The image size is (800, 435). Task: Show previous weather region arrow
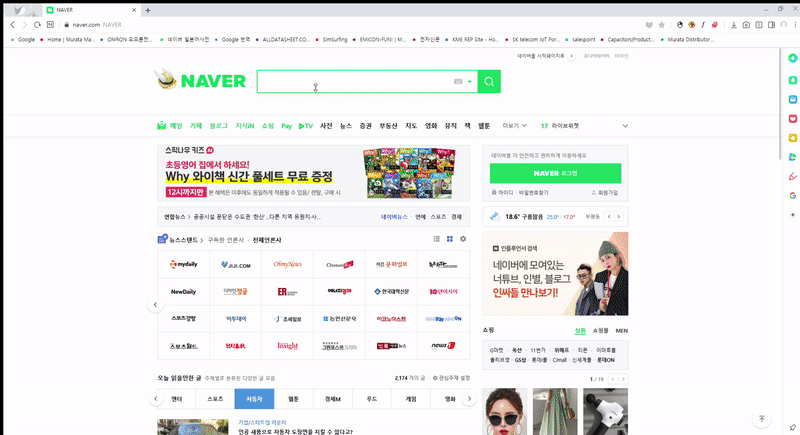click(609, 217)
